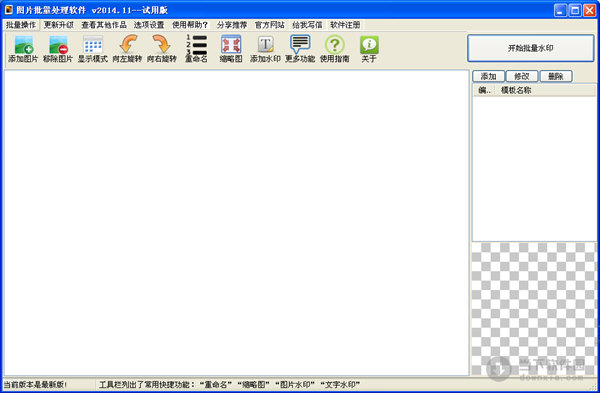600x393 pixels.
Task: Switch to the 批量操作 tab
Action: 21,25
